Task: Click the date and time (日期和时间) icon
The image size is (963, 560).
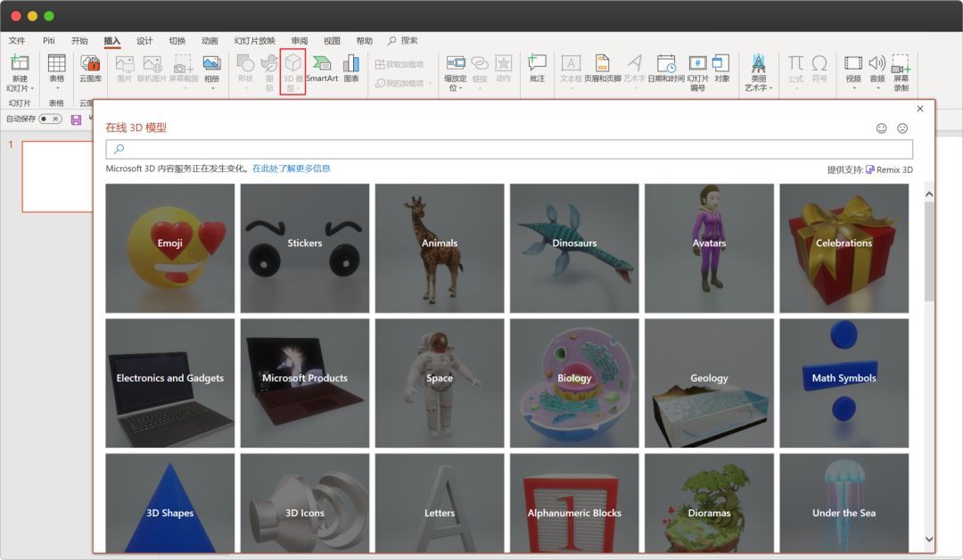Action: coord(666,64)
